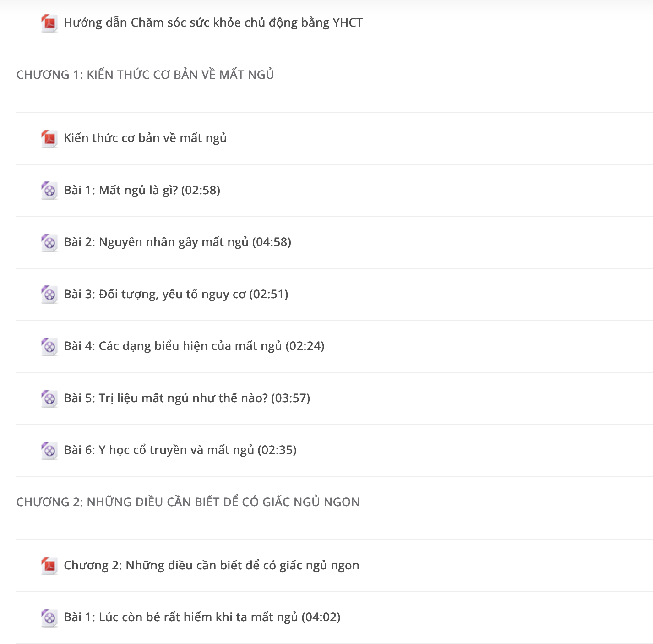Click video icon for Bài 6 Y học cổ truyền
Image resolution: width=653 pixels, height=644 pixels.
(49, 451)
